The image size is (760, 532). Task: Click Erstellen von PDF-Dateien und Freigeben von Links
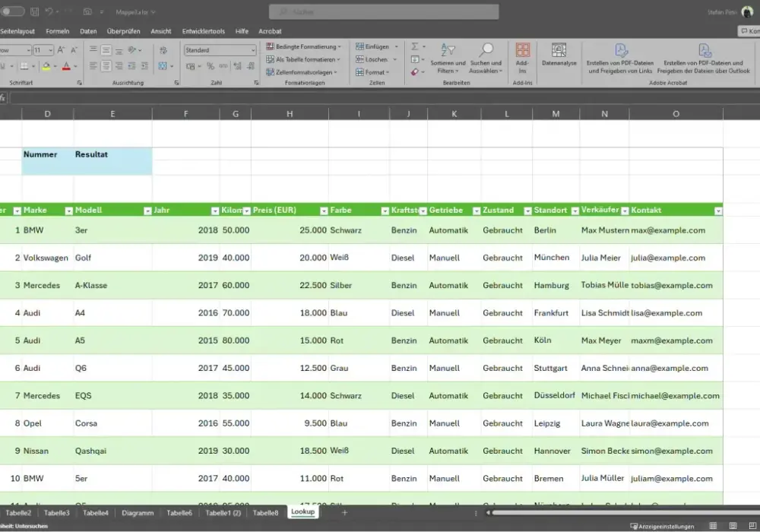620,59
